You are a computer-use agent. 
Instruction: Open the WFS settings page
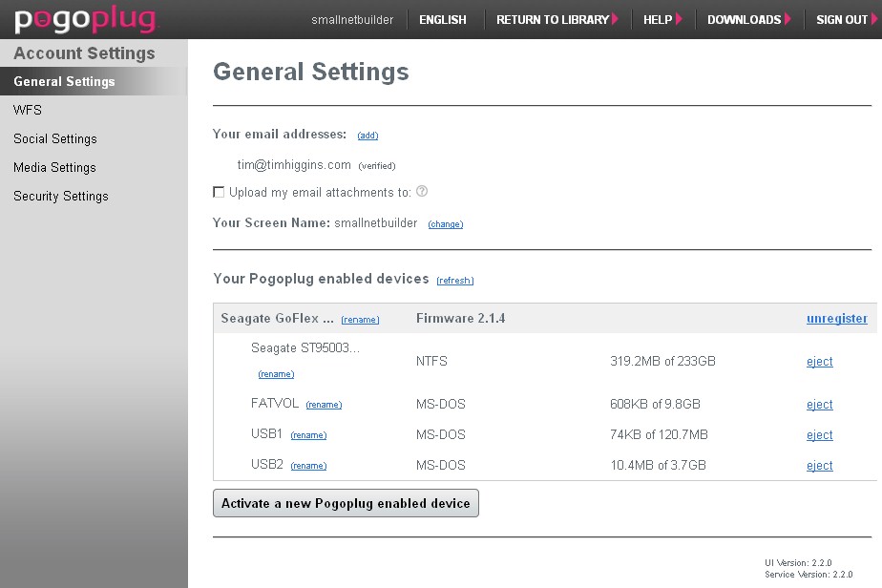(28, 110)
